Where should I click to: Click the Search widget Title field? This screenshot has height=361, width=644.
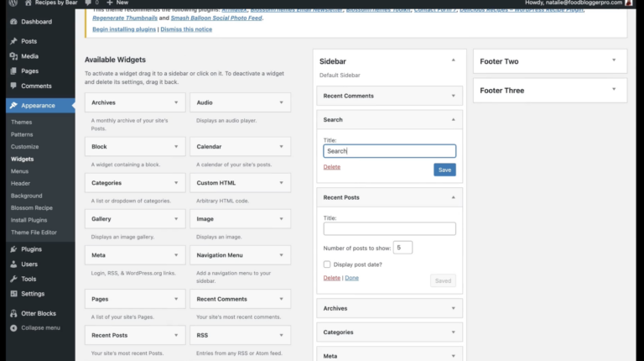pyautogui.click(x=389, y=151)
